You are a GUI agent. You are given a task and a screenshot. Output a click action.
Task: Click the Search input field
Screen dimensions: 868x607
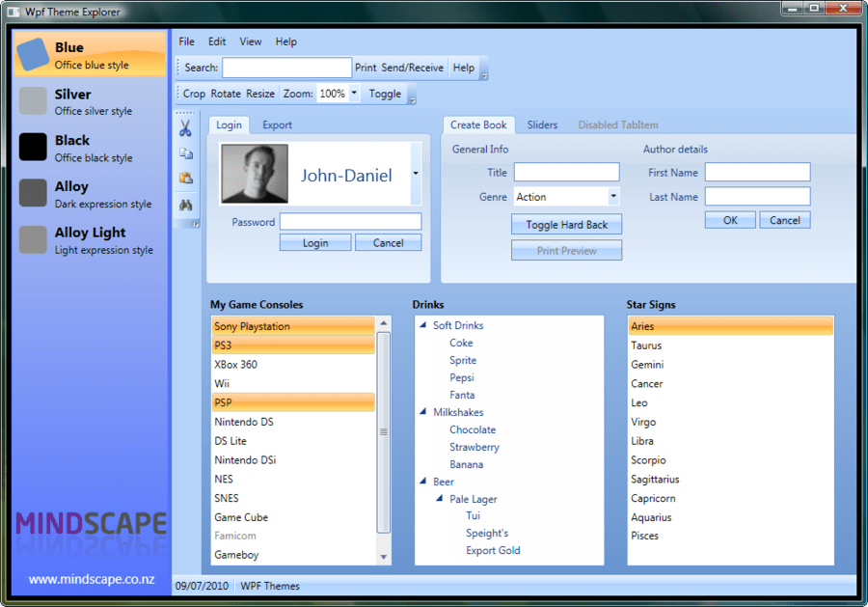[x=286, y=68]
